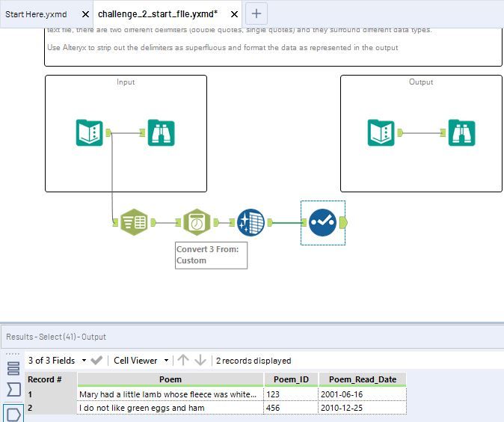The width and height of the screenshot is (504, 422).
Task: Select date cell 2001-06-16
Action: coord(363,394)
